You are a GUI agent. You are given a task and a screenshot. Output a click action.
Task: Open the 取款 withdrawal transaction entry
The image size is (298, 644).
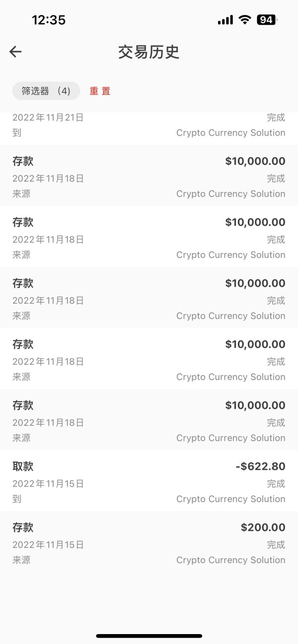coord(149,482)
